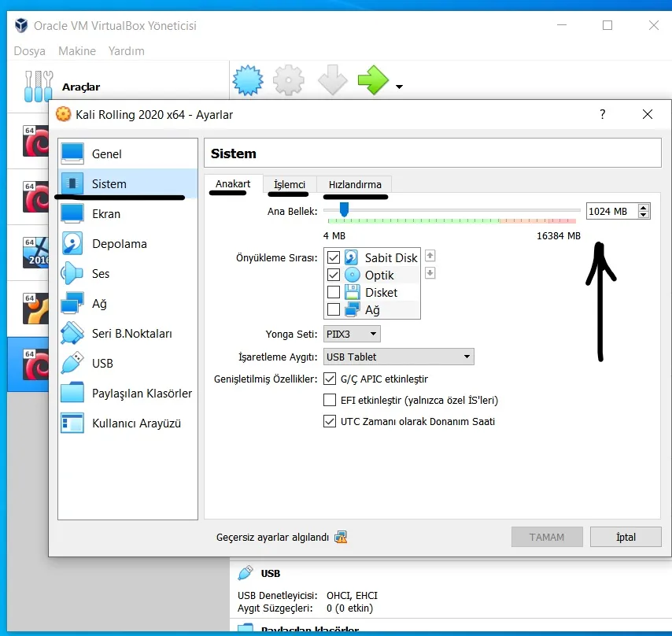The height and width of the screenshot is (636, 672).
Task: Check Ağ in the boot order list
Action: point(334,309)
